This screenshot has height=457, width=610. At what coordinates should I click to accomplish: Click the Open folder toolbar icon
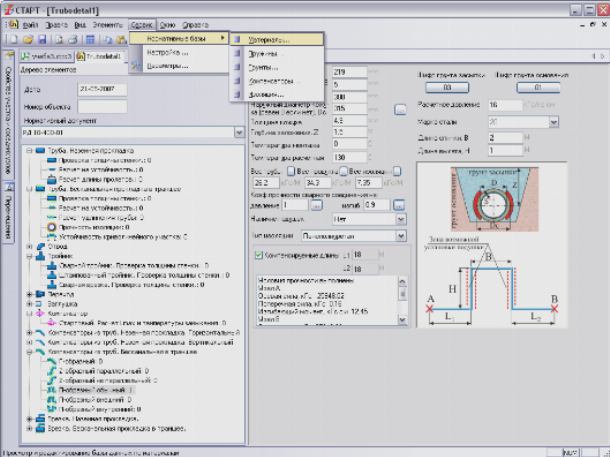[27, 39]
